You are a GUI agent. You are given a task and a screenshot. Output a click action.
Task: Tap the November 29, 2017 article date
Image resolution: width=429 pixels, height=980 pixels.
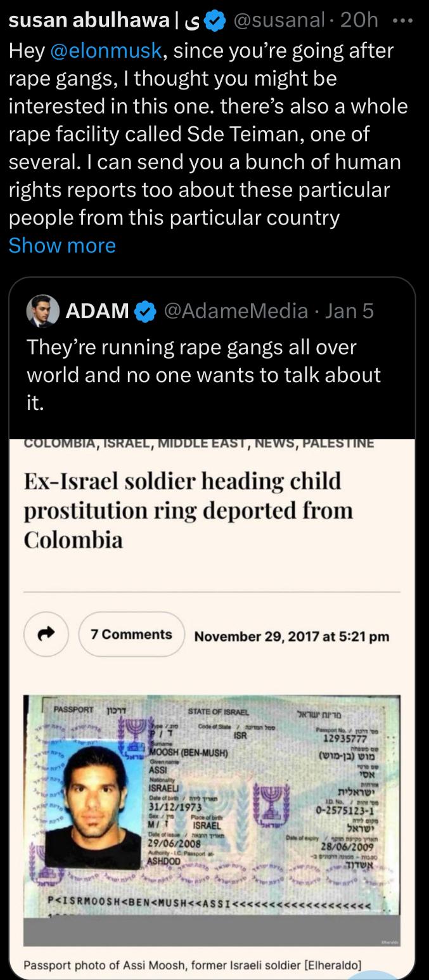click(x=291, y=636)
